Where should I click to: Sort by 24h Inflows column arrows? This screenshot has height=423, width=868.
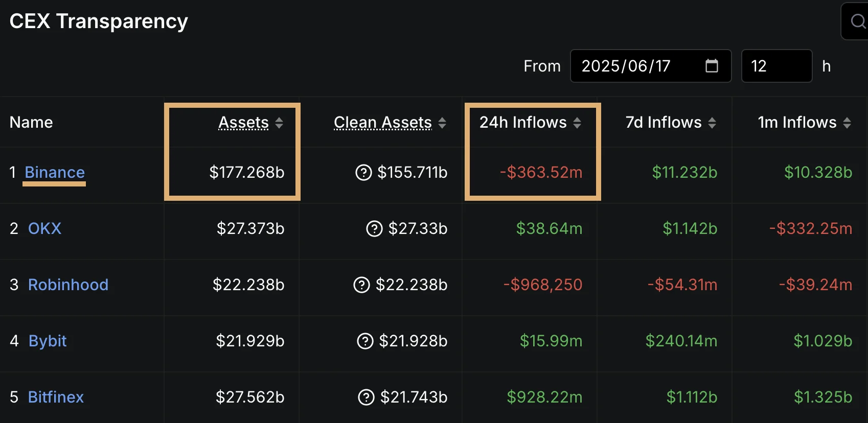tap(577, 123)
